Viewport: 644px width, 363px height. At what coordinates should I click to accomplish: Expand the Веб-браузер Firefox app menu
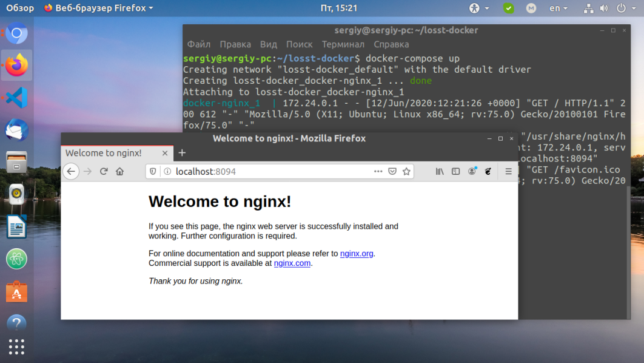[98, 8]
